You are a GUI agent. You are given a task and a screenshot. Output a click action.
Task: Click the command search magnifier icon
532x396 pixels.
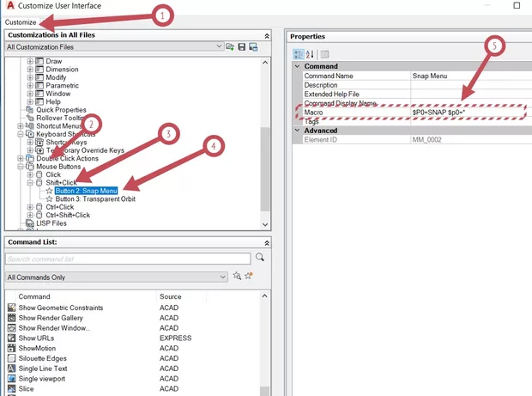260,258
